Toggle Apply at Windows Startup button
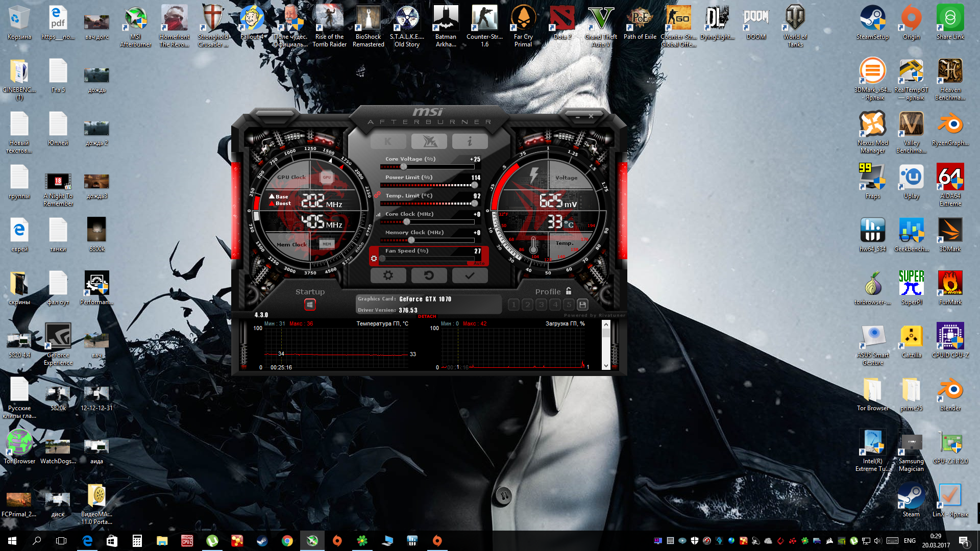This screenshot has width=980, height=551. (x=310, y=305)
